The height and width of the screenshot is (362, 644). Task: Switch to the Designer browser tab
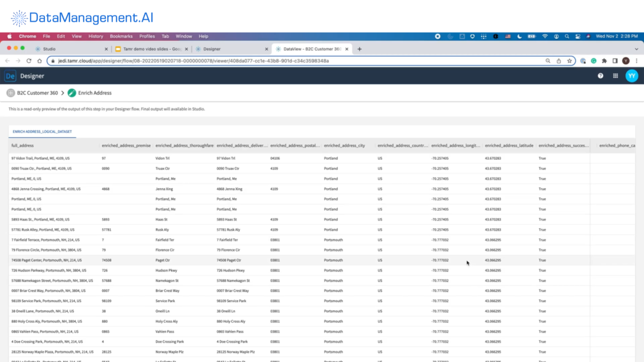click(x=231, y=49)
